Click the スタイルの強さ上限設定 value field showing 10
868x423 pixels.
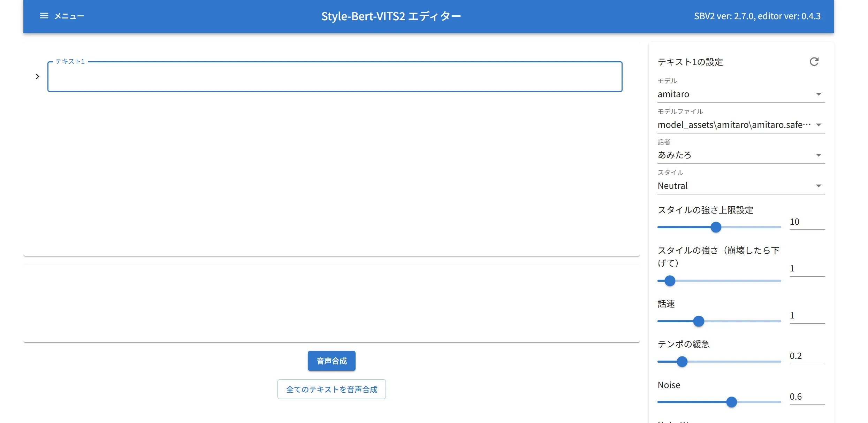(x=806, y=222)
